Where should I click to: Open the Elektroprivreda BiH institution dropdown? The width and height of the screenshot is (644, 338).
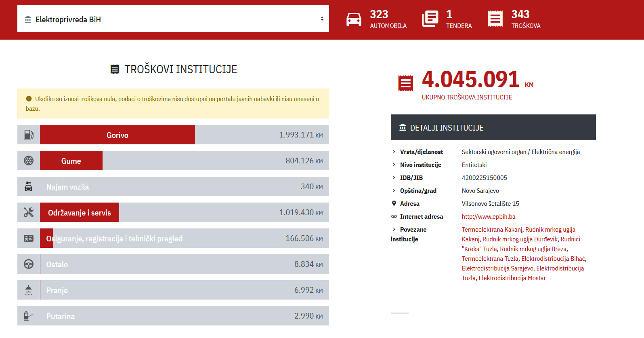pyautogui.click(x=173, y=19)
